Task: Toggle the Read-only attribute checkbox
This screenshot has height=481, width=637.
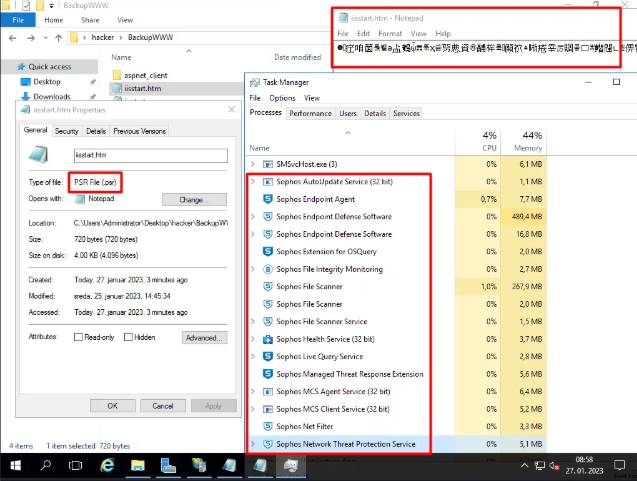Action: click(78, 337)
